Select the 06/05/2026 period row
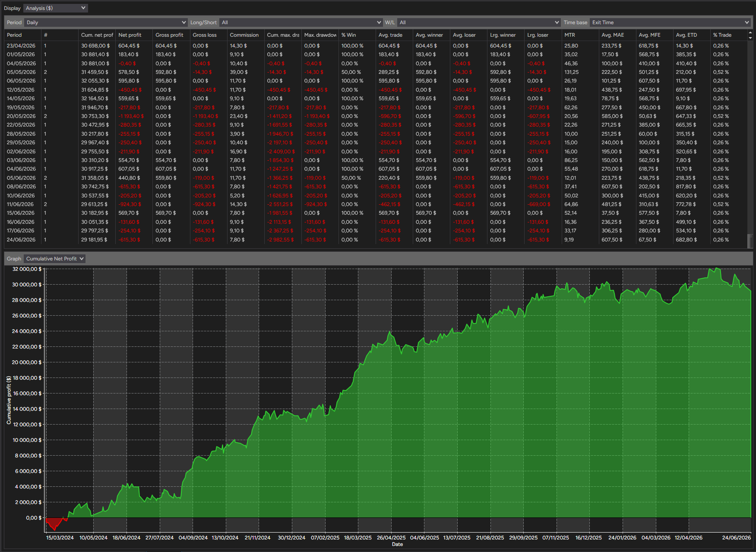The image size is (756, 552). (376, 81)
